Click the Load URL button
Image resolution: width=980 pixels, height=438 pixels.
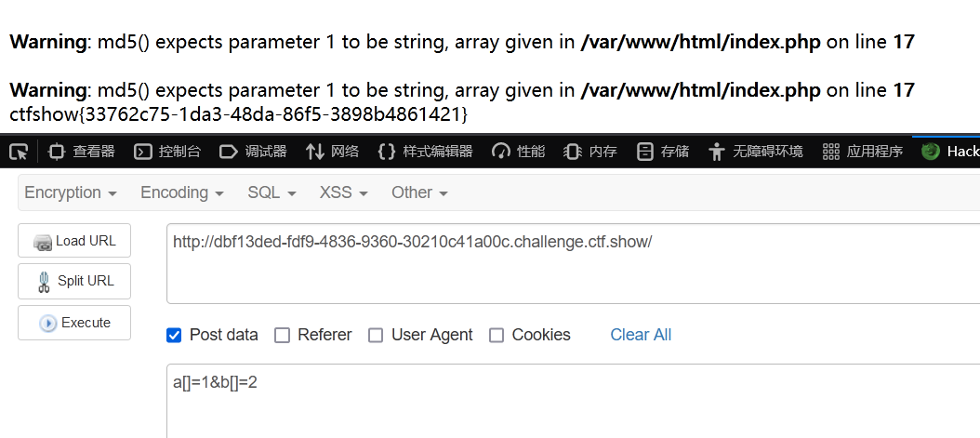tap(74, 241)
